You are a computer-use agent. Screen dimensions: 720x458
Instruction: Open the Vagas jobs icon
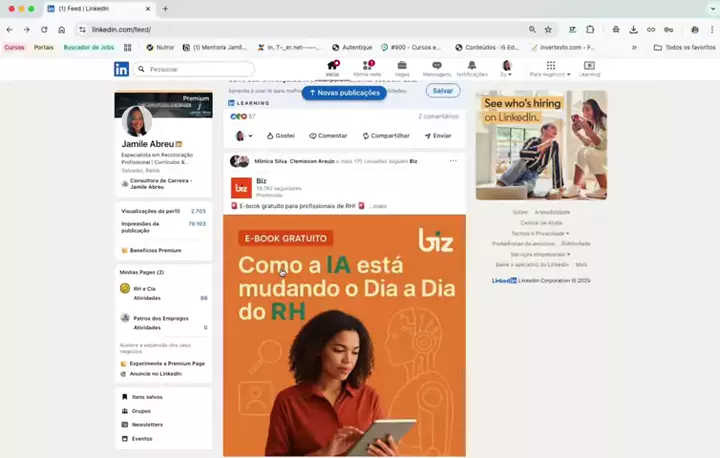click(402, 68)
